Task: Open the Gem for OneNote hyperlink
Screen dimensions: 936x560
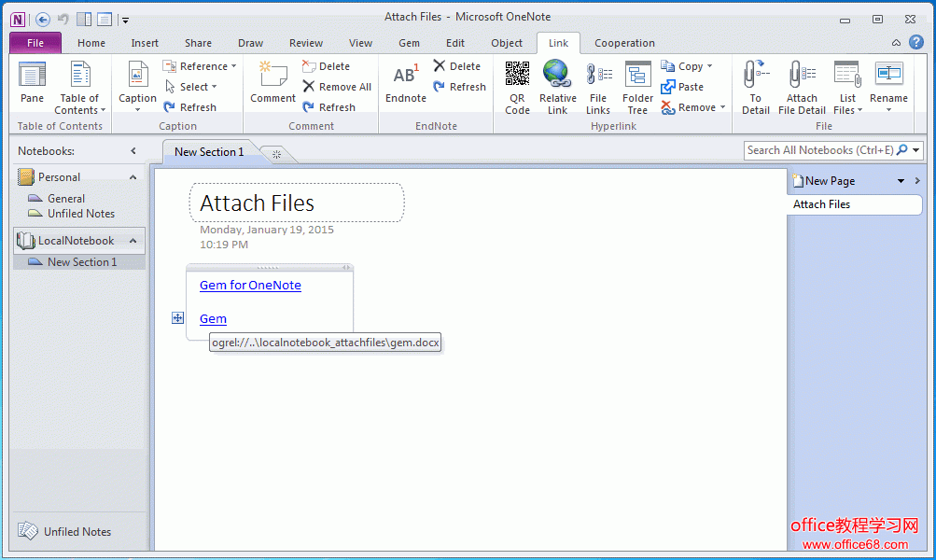Action: (250, 286)
